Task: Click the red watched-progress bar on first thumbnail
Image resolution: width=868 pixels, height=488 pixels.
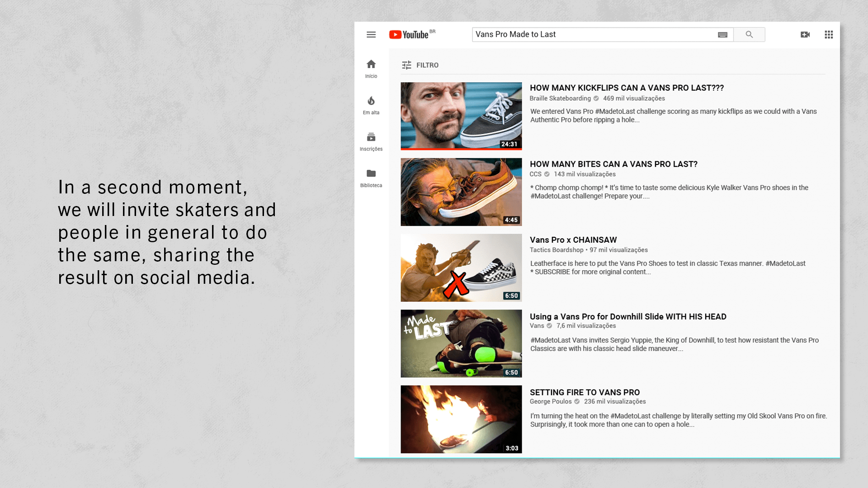Action: [x=461, y=149]
